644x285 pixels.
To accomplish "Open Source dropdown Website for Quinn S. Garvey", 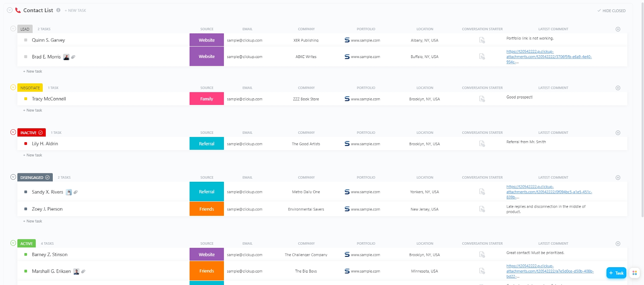I will click(x=206, y=40).
